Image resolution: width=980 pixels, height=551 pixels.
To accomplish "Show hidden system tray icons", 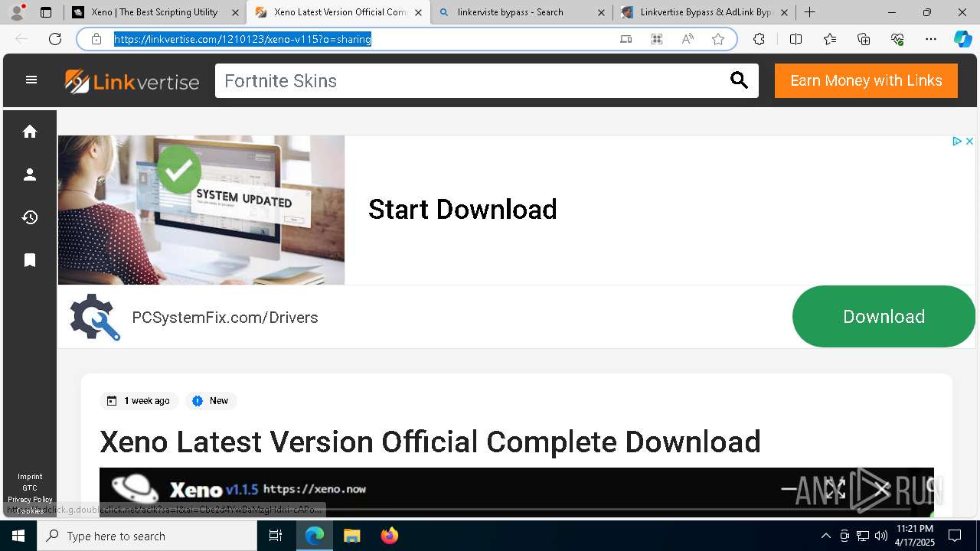I will pos(825,536).
